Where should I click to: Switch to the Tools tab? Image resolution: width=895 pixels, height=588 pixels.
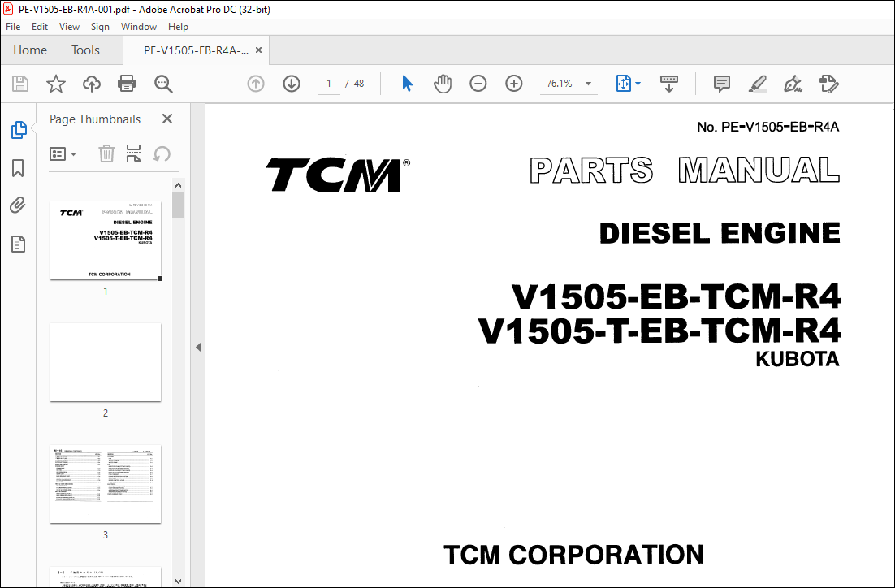[x=85, y=50]
